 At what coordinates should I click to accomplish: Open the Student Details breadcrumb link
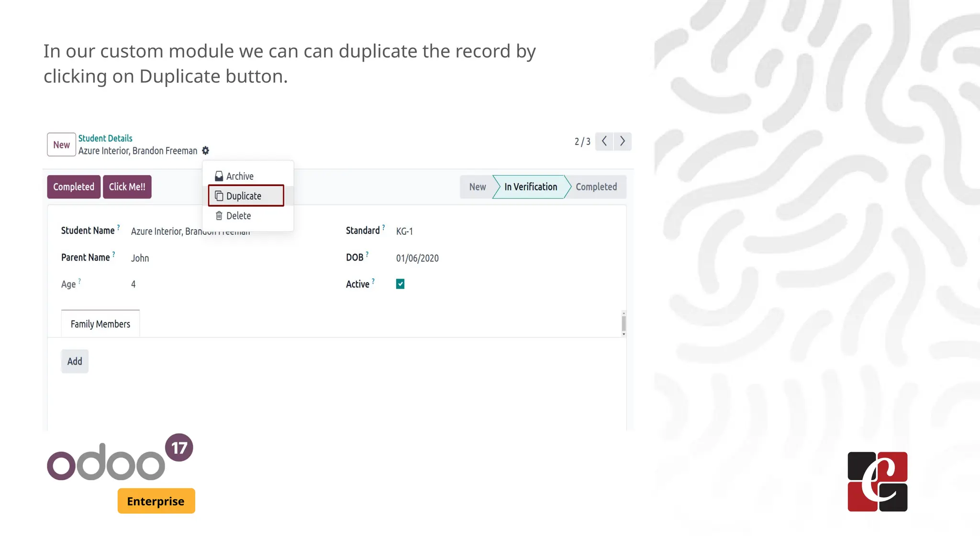click(105, 138)
